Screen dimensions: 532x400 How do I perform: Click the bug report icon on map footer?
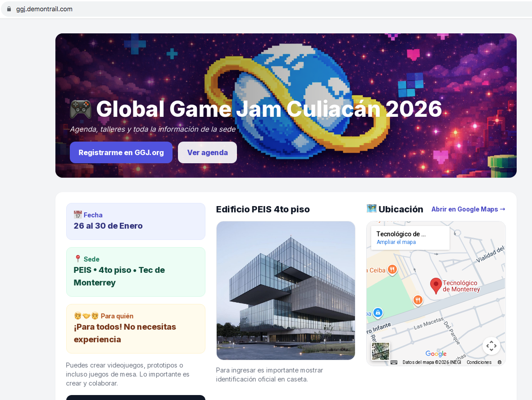[499, 362]
